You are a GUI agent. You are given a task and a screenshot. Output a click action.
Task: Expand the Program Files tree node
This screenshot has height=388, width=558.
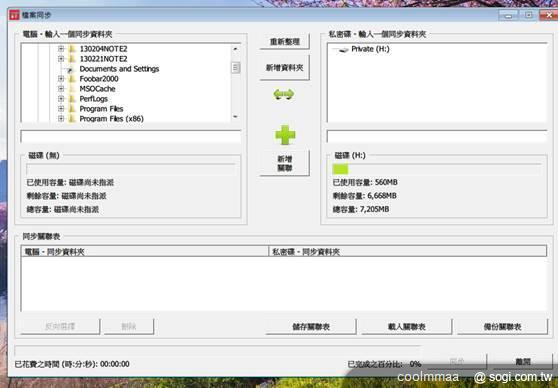pyautogui.click(x=61, y=109)
